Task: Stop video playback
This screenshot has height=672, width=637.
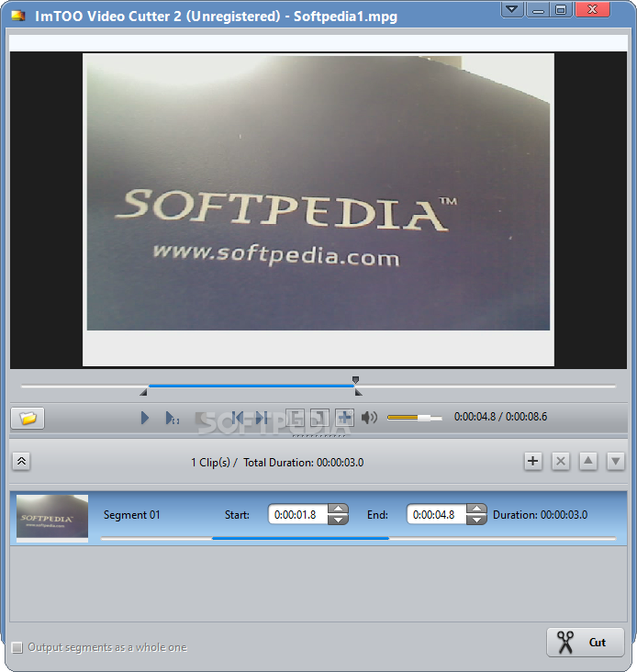Action: [x=200, y=418]
